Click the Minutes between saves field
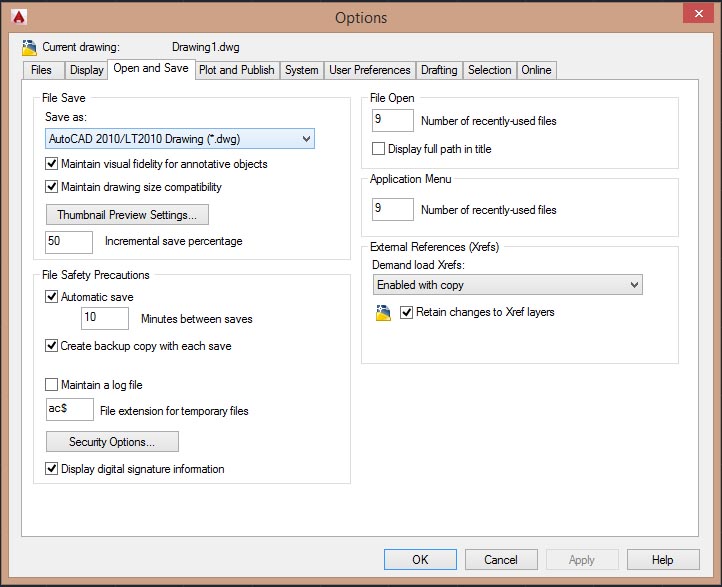Image resolution: width=722 pixels, height=587 pixels. click(105, 318)
